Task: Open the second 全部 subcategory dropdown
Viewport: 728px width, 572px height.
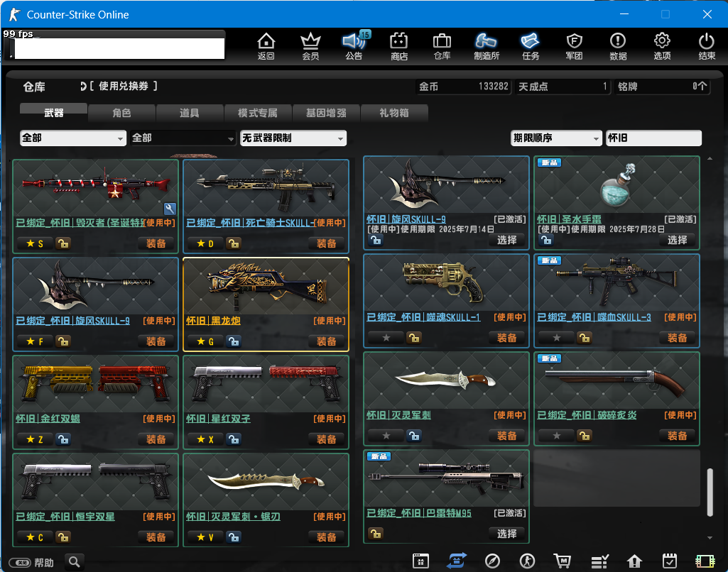Action: tap(183, 138)
